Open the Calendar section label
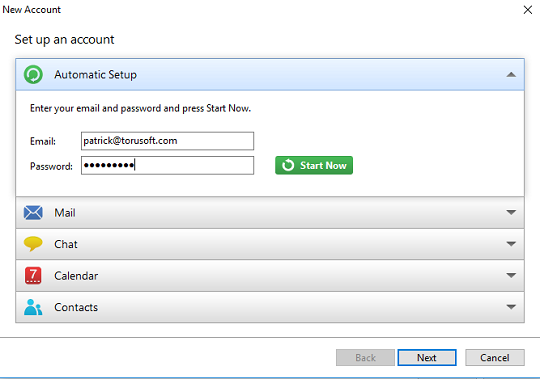The height and width of the screenshot is (379, 540). (76, 276)
